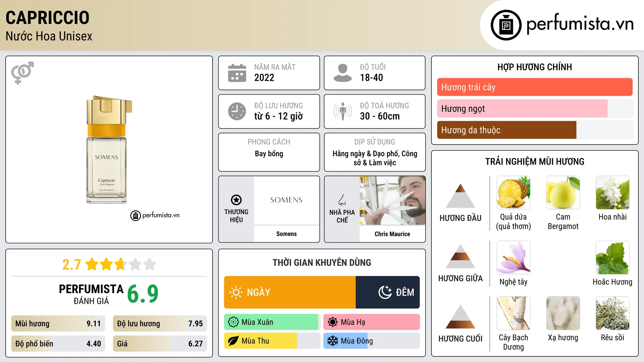Screen dimensions: 644x362
Task: Click the leaf icon for Mùa Thu
Action: [x=233, y=341]
